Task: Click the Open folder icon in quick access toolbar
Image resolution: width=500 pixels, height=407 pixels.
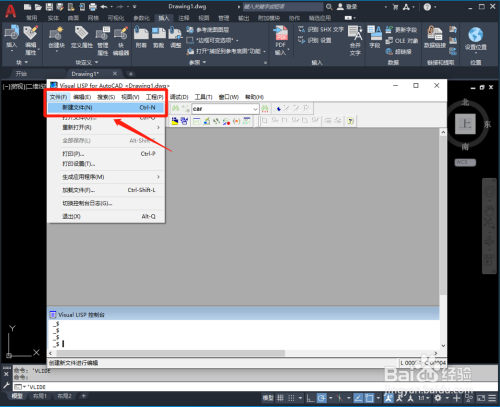Action: click(38, 7)
